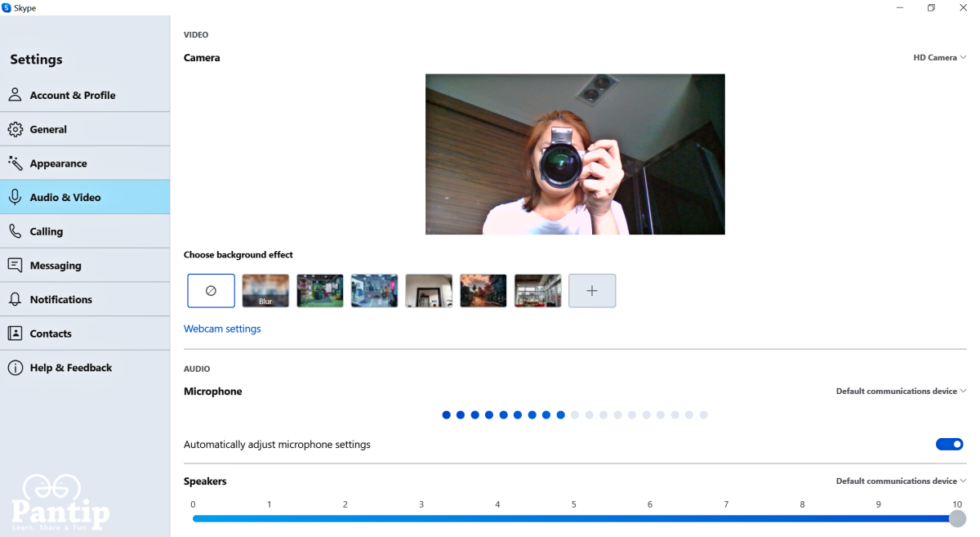The image size is (980, 537).
Task: Open the General settings section
Action: click(85, 129)
